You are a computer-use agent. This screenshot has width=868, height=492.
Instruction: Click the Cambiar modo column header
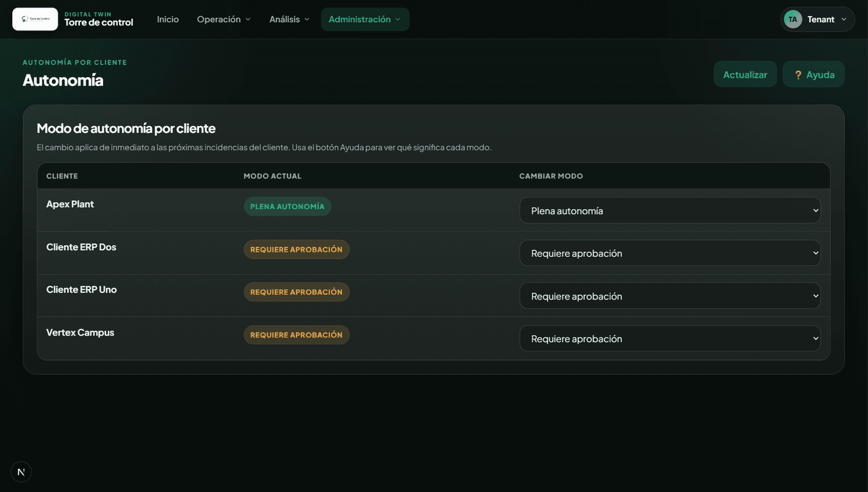[551, 176]
